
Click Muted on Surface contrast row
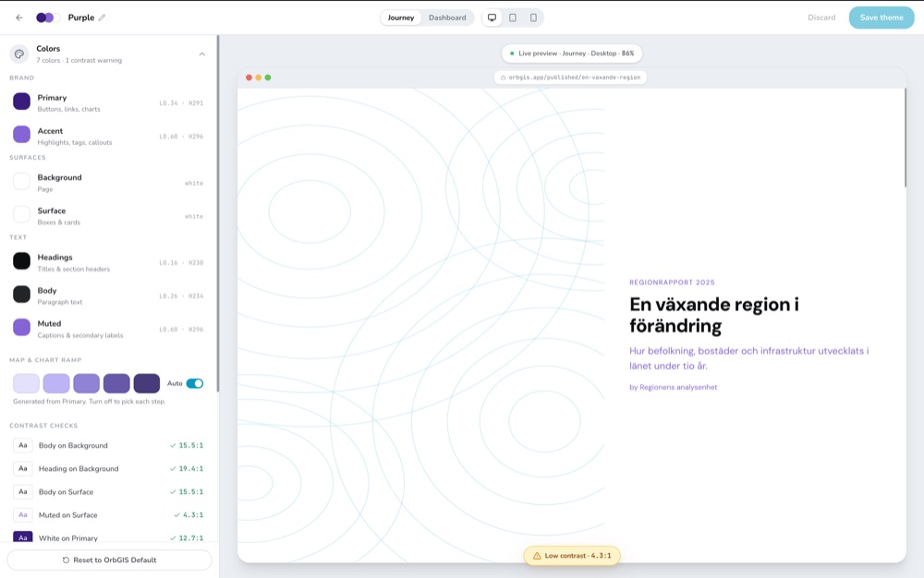pyautogui.click(x=108, y=515)
